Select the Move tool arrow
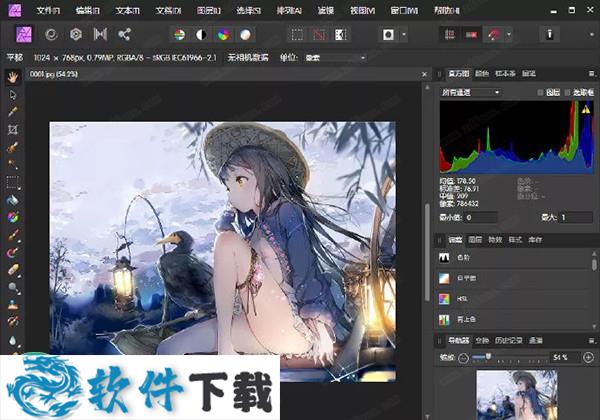The width and height of the screenshot is (600, 420). [13, 94]
